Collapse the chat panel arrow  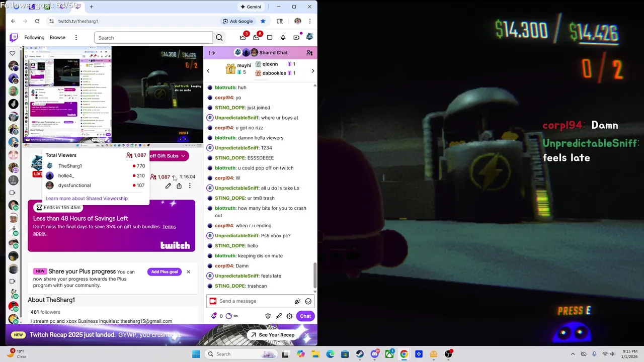[212, 53]
